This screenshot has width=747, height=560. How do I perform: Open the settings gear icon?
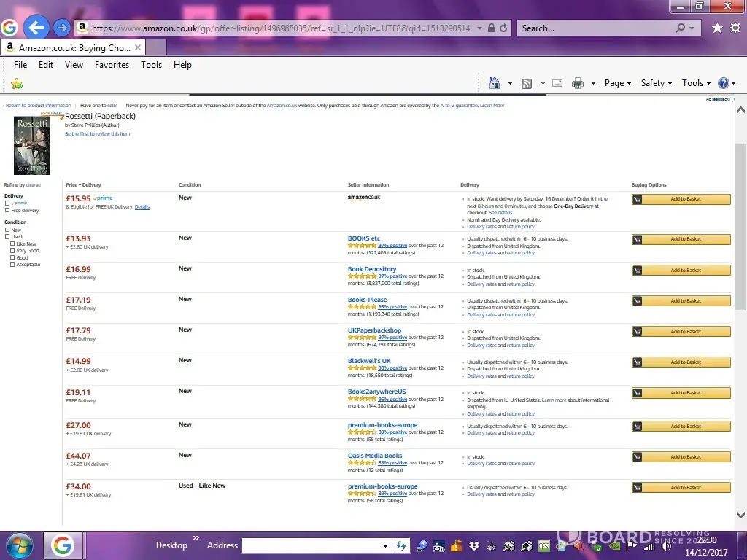point(733,28)
